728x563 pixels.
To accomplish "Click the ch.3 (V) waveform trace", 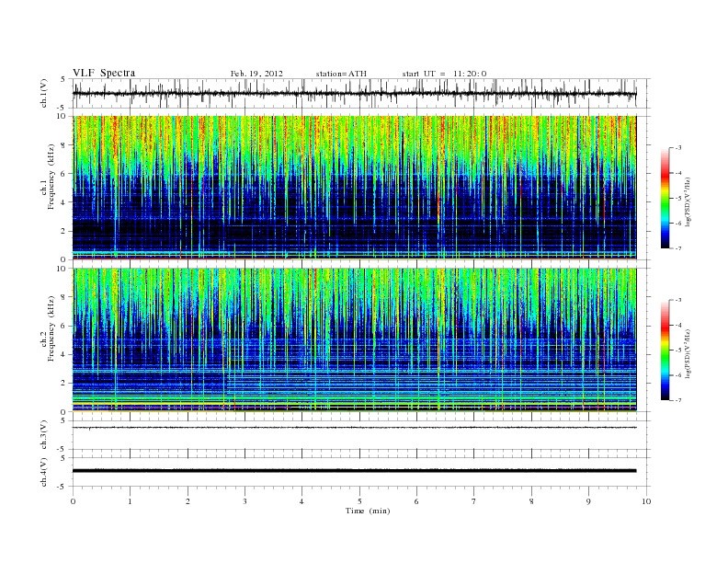I will point(354,428).
